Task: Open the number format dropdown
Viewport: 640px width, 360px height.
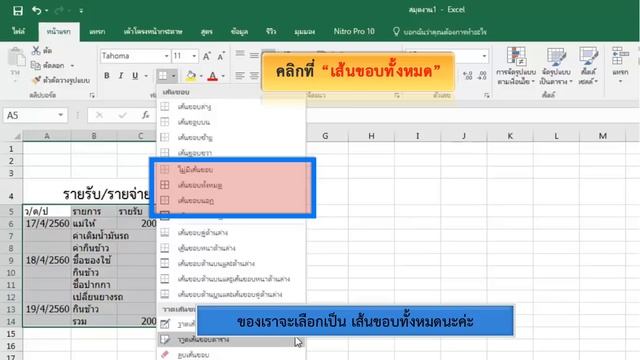Action: pyautogui.click(x=484, y=56)
